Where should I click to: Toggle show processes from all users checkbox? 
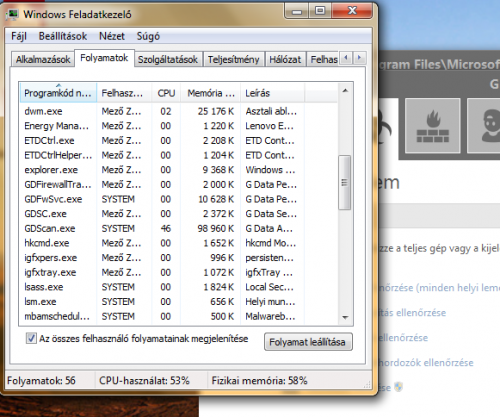tap(31, 339)
